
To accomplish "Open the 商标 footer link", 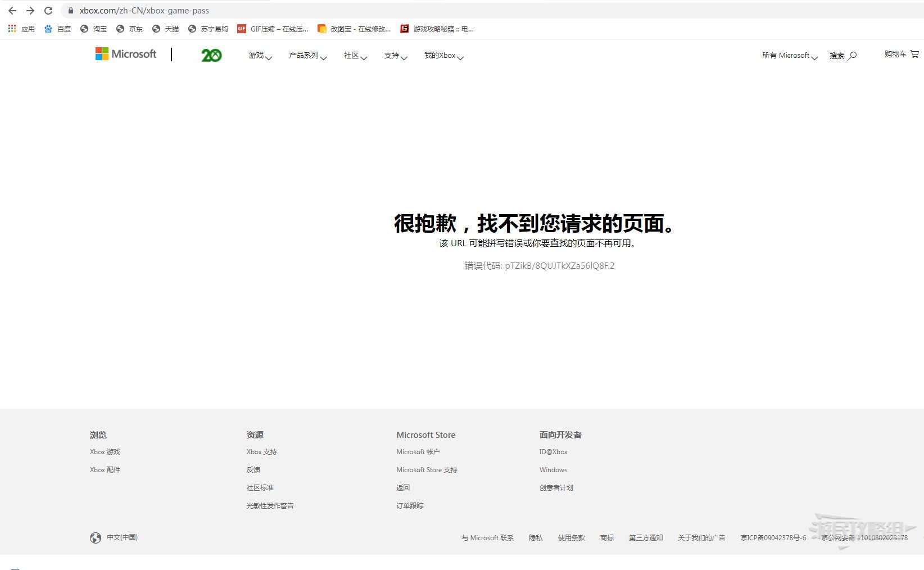I will pos(607,538).
